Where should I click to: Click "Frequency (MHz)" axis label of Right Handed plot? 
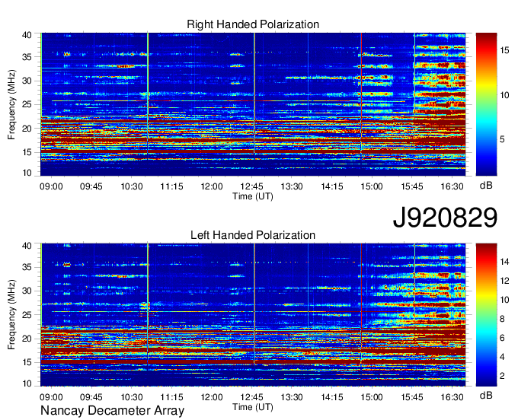pos(11,104)
